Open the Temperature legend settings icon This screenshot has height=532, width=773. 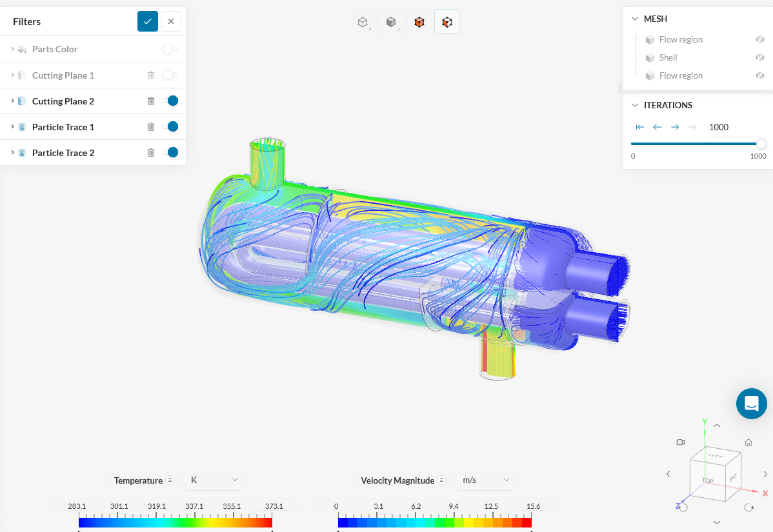pos(170,480)
